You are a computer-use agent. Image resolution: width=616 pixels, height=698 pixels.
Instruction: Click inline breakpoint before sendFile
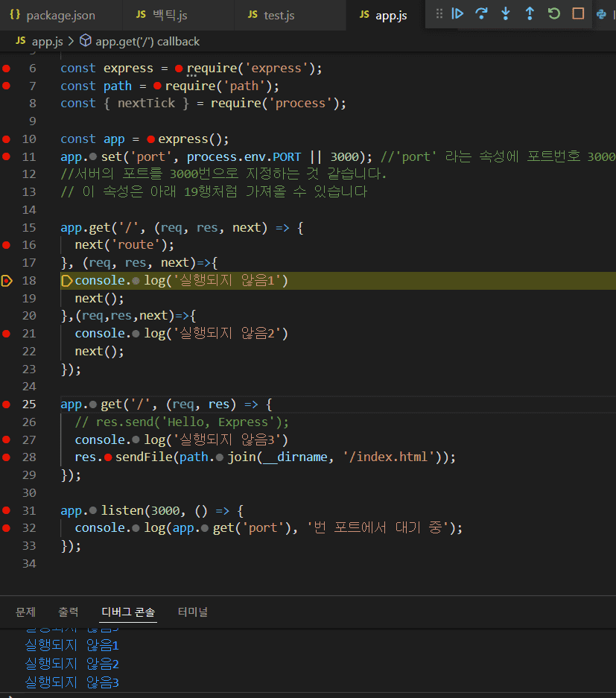(x=108, y=457)
